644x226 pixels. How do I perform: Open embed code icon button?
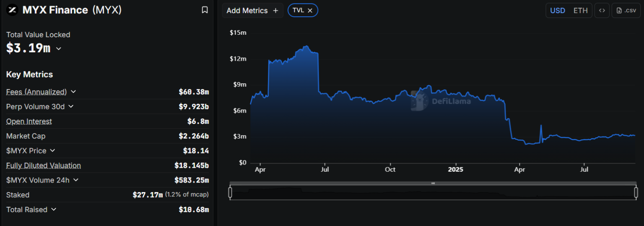coord(602,10)
